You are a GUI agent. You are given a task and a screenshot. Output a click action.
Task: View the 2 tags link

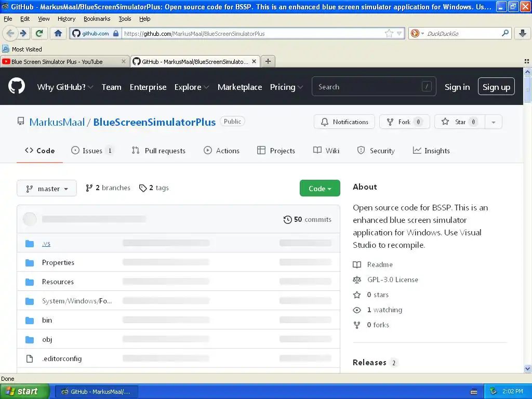pos(154,188)
